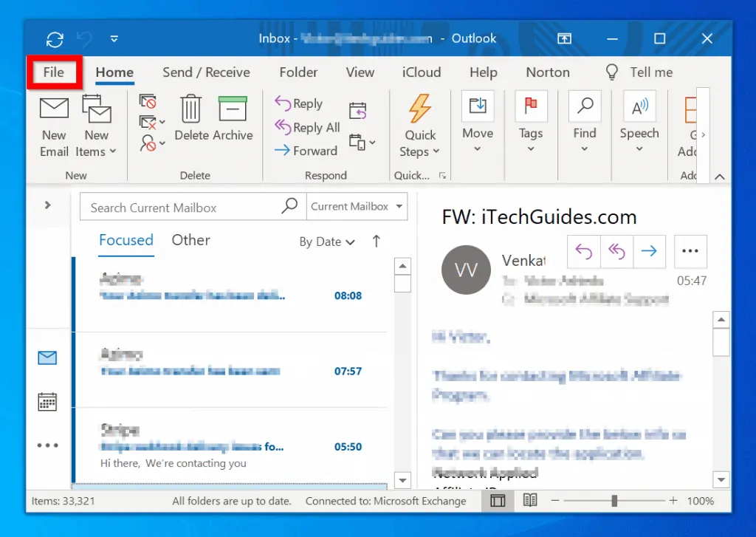This screenshot has width=756, height=537.
Task: Open the Calendar from the left sidebar
Action: pyautogui.click(x=47, y=401)
